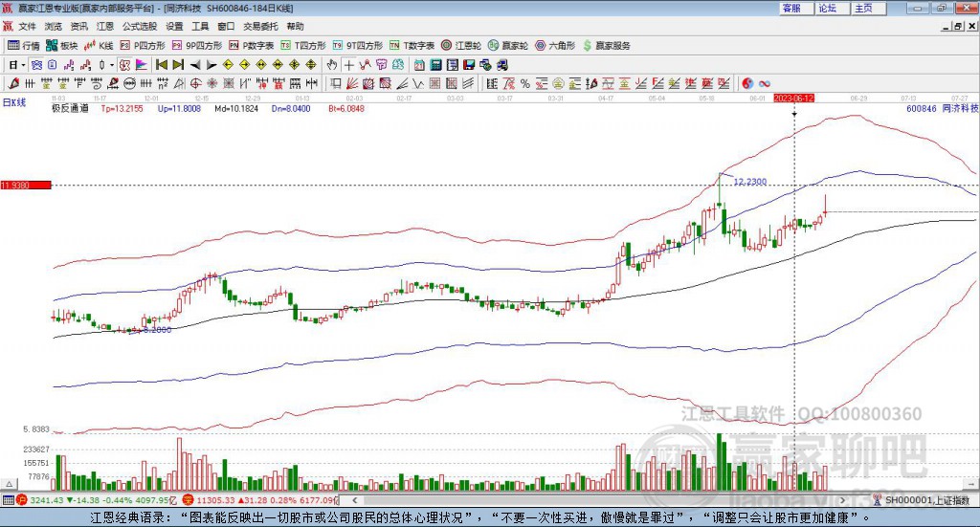Click the Up=11.8008 indicator value
Viewport: 980px width, 527px height.
(x=179, y=108)
